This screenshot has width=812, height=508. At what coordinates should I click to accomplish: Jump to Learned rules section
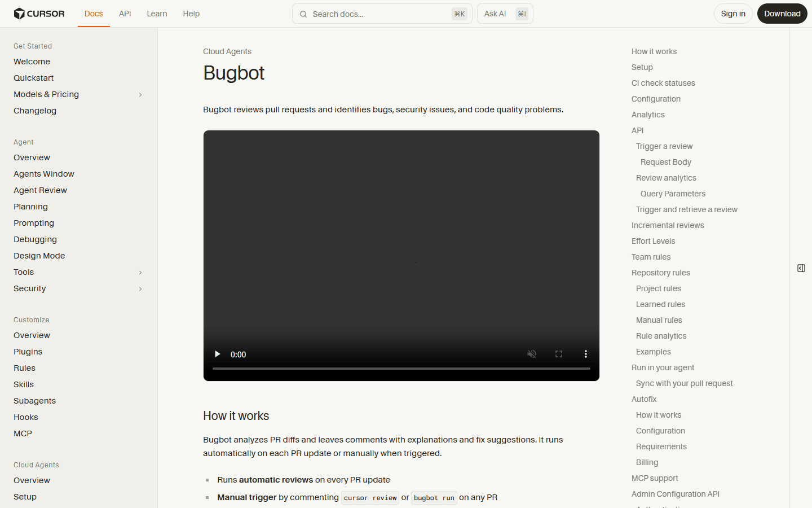660,304
